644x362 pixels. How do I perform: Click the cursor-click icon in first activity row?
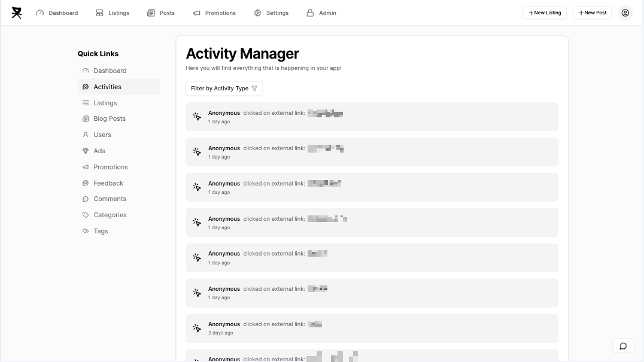[x=197, y=117]
